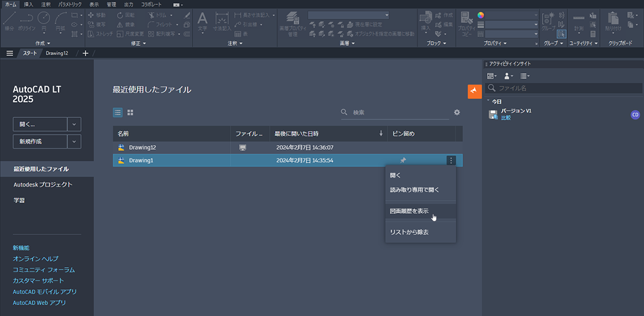Click the 寸法記入 (Dimension) tool

(x=222, y=21)
